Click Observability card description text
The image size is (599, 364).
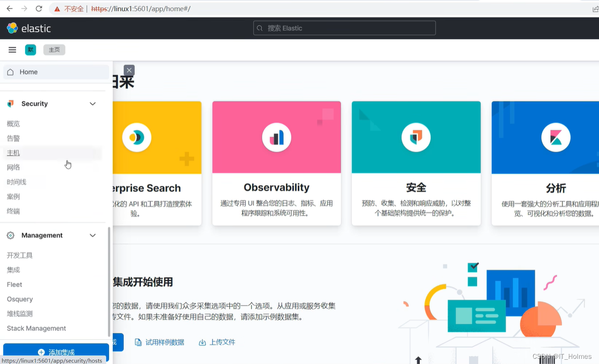tap(276, 208)
